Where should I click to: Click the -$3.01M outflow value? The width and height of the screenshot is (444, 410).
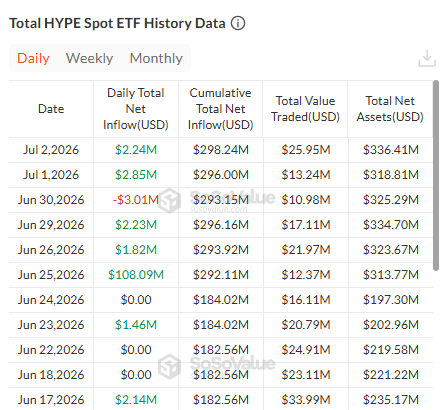(136, 200)
